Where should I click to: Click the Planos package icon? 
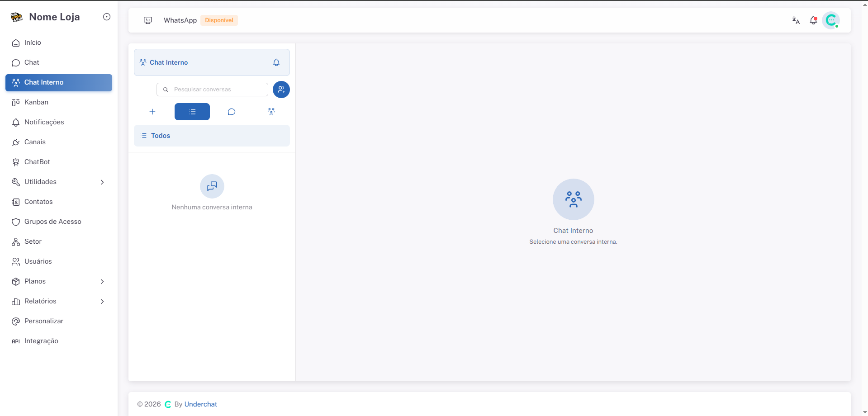[16, 282]
